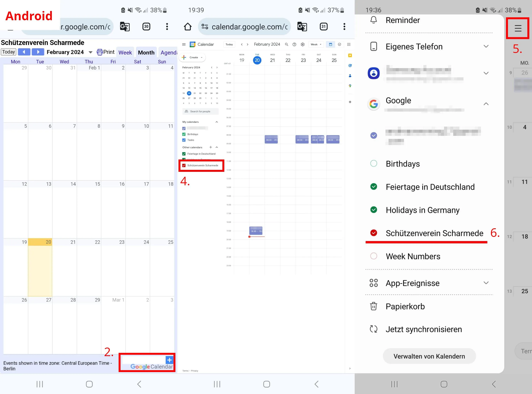Open Google Calendar main menu hamburger

point(184,44)
